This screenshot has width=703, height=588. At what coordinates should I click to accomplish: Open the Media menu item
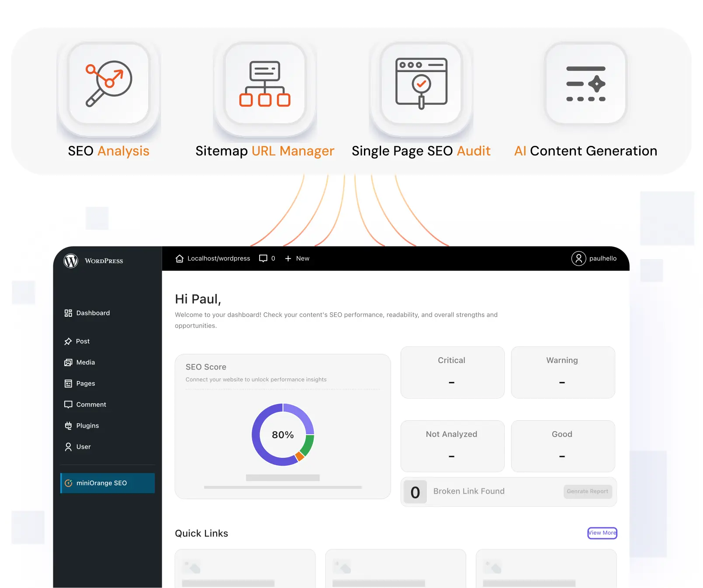coord(85,363)
